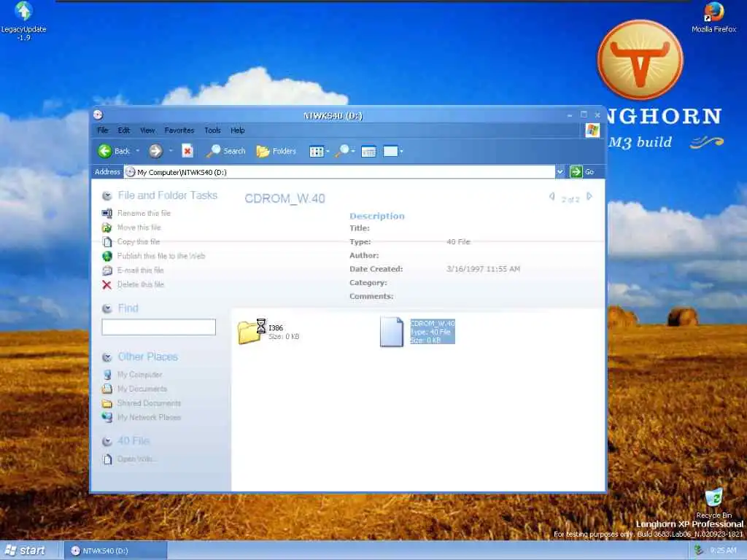Select the CDROM_W.40 file icon
Viewport: 747px width, 560px height.
click(x=392, y=332)
